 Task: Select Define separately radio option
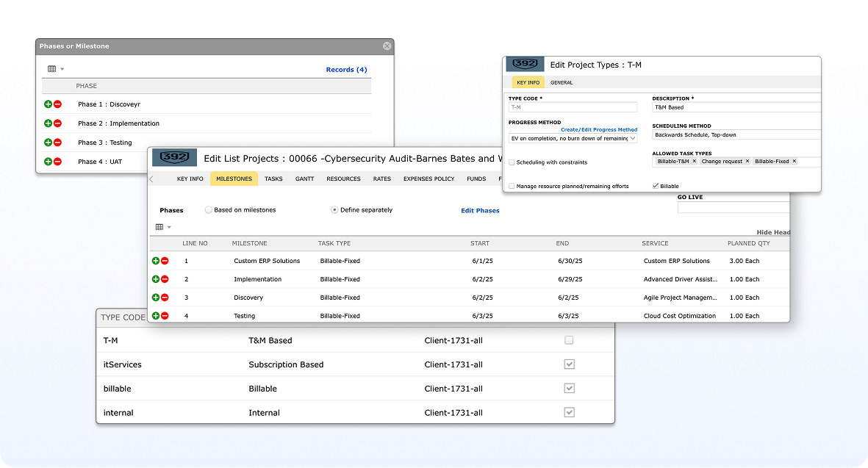click(334, 210)
